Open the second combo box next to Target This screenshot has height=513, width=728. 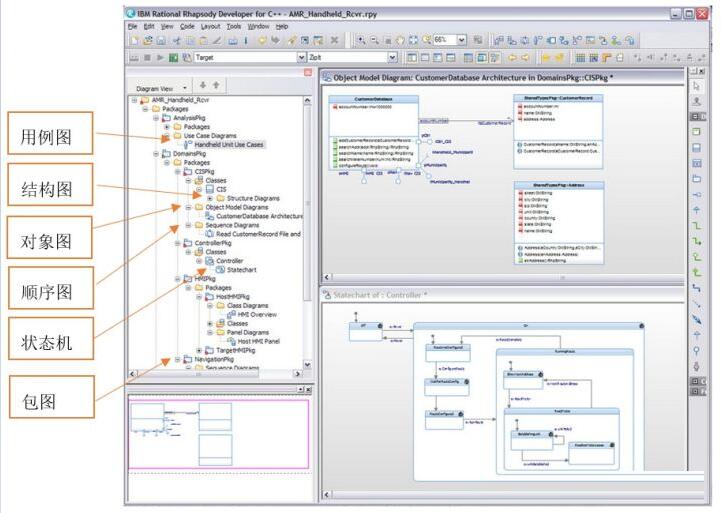[392, 58]
